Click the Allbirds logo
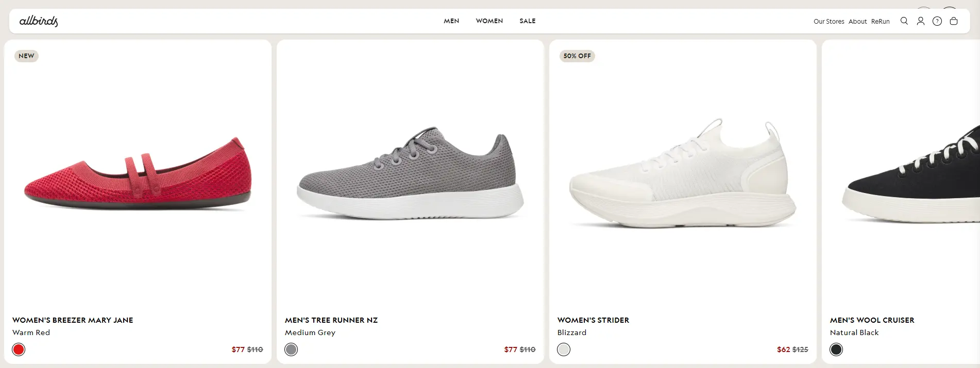The image size is (980, 368). click(39, 21)
